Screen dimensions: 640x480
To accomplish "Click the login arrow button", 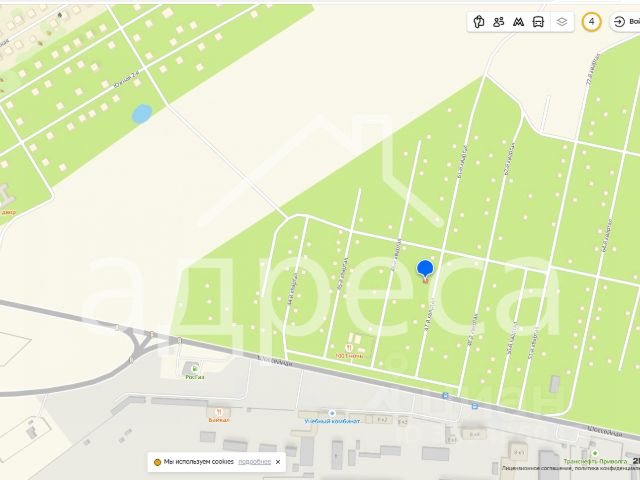I will (x=619, y=22).
